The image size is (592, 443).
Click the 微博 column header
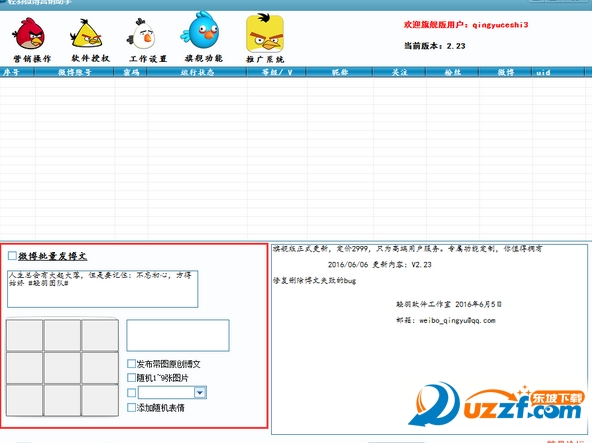506,72
